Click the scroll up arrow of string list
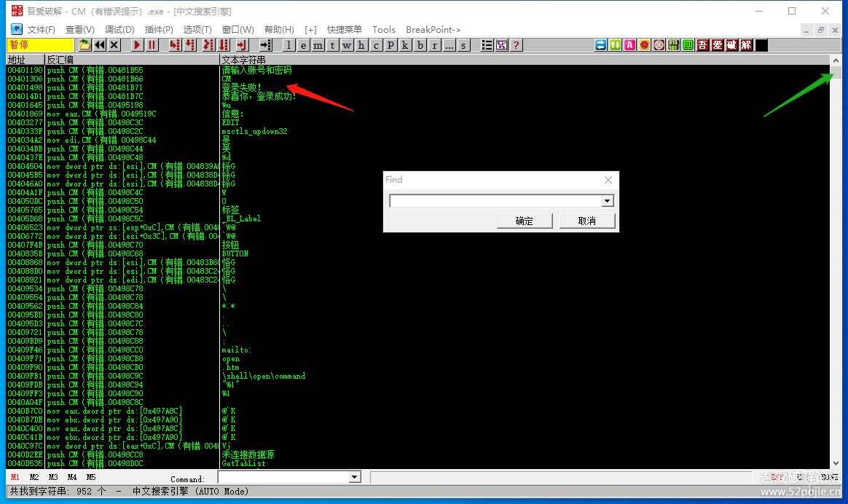This screenshot has height=504, width=848. click(836, 60)
